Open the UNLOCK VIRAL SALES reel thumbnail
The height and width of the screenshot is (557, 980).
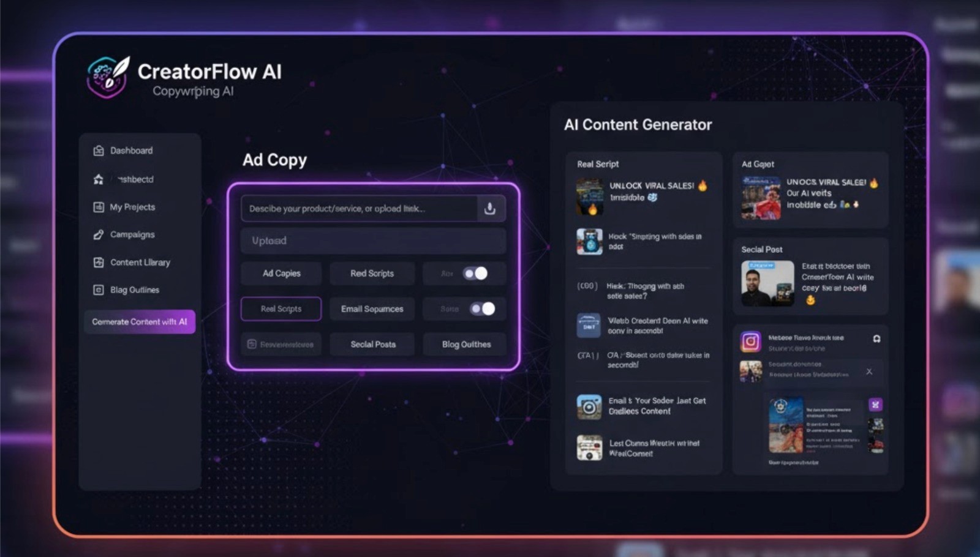589,196
